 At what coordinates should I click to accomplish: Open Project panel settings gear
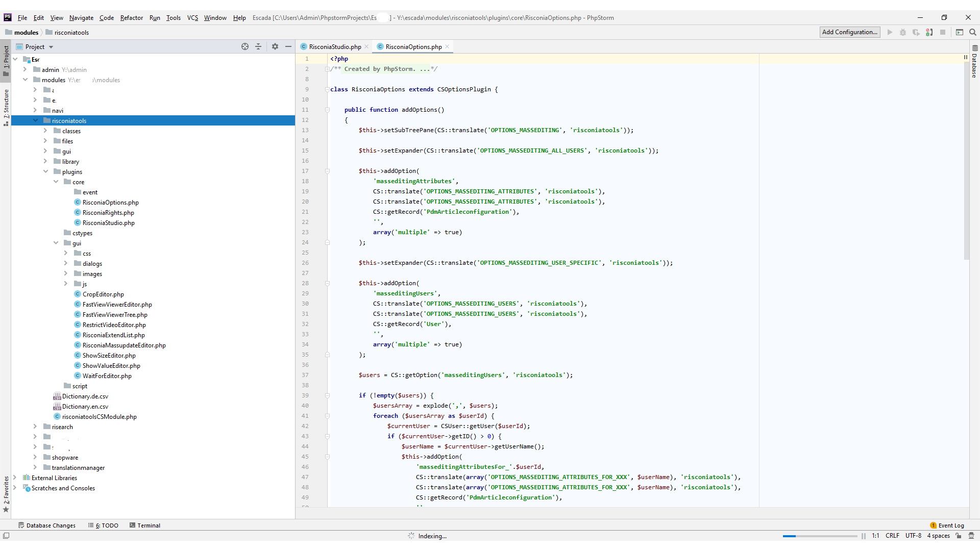tap(275, 46)
